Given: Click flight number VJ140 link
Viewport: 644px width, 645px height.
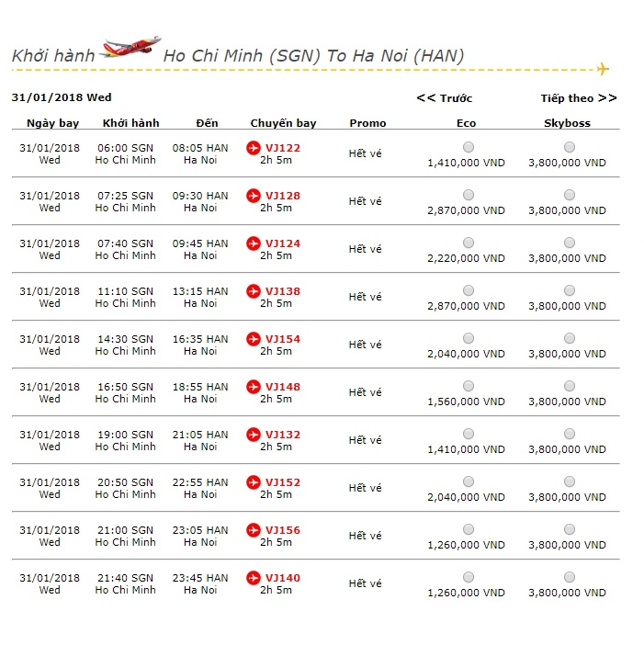Looking at the screenshot, I should [282, 578].
